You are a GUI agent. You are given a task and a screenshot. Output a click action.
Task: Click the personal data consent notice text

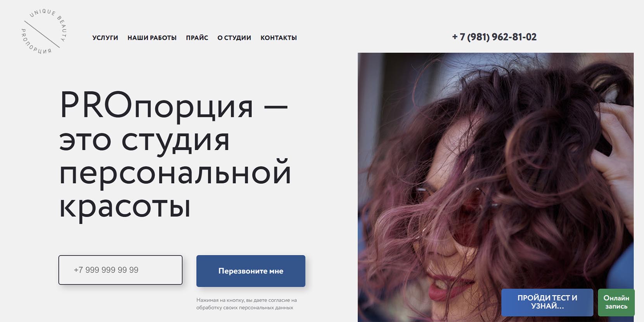246,304
